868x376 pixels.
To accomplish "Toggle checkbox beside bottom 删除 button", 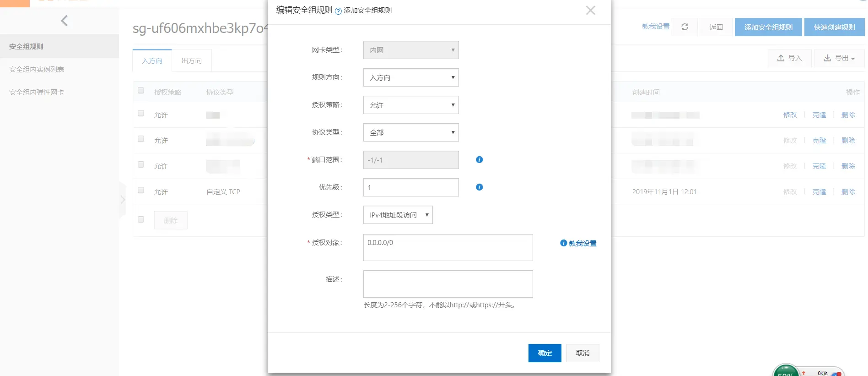I will pyautogui.click(x=141, y=219).
